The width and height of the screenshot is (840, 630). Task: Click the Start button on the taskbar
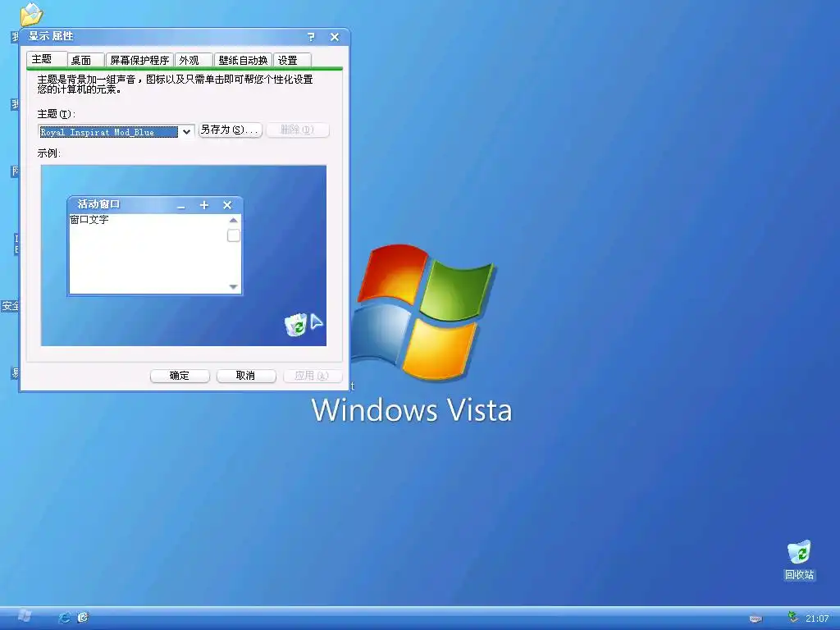pos(24,617)
